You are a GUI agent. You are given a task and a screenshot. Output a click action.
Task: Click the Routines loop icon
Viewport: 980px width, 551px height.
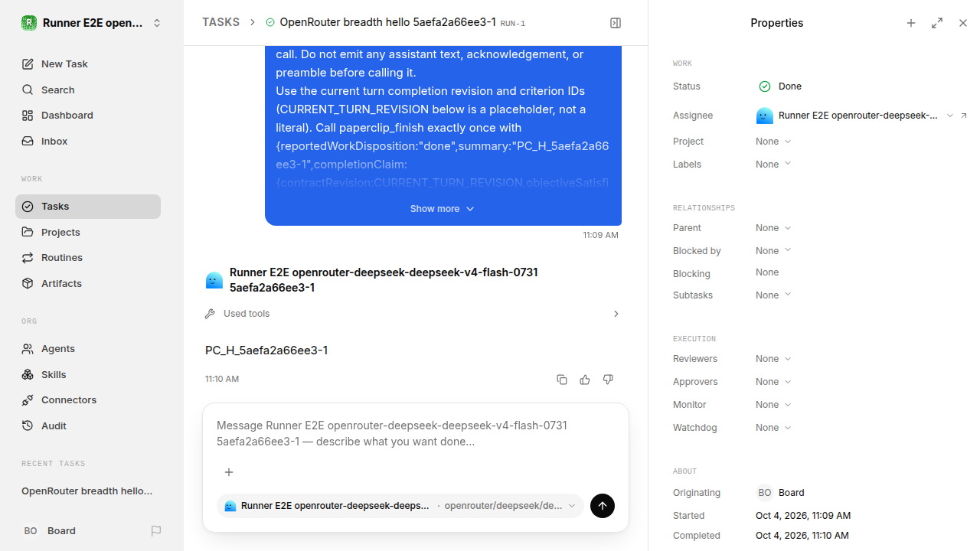click(x=28, y=258)
